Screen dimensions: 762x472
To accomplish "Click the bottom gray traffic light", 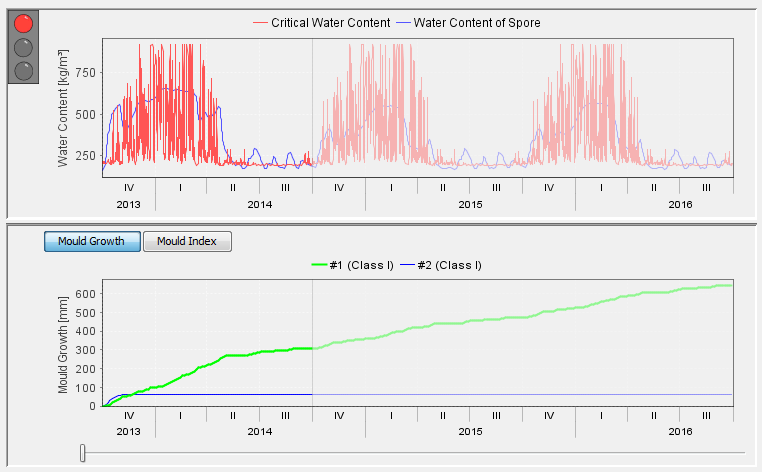I will (24, 71).
